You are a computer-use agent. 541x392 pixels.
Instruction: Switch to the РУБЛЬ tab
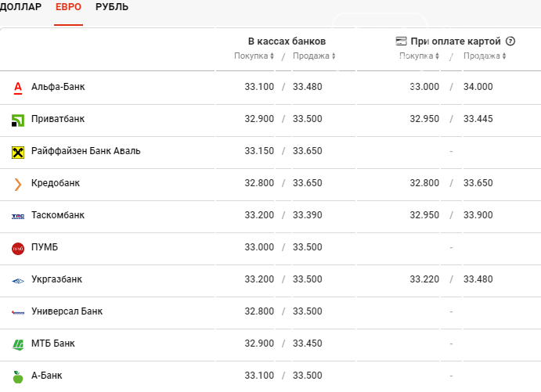[112, 7]
